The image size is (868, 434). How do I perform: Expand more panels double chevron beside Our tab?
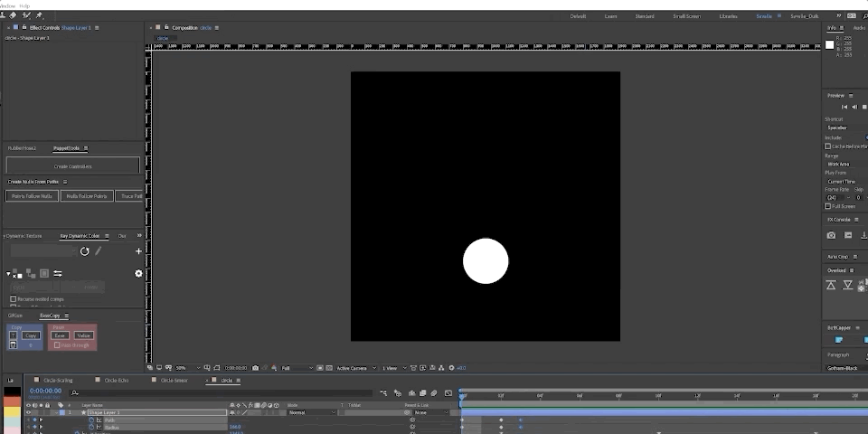tap(139, 236)
